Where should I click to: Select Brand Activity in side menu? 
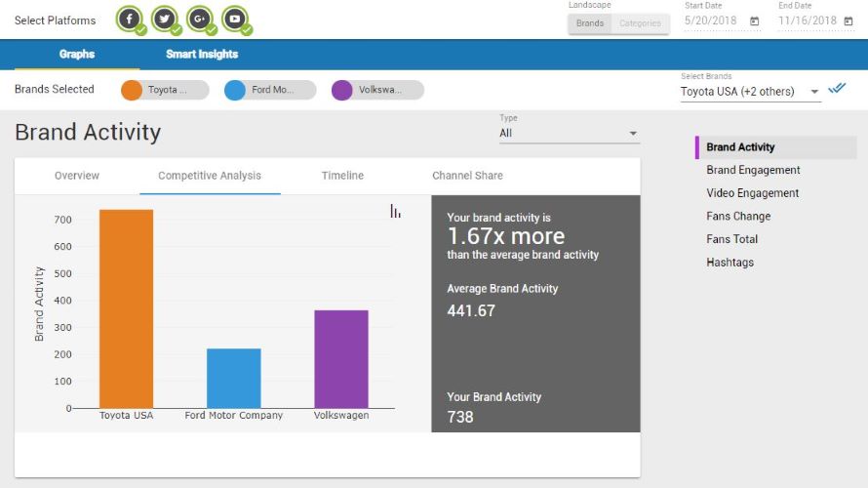click(x=775, y=147)
